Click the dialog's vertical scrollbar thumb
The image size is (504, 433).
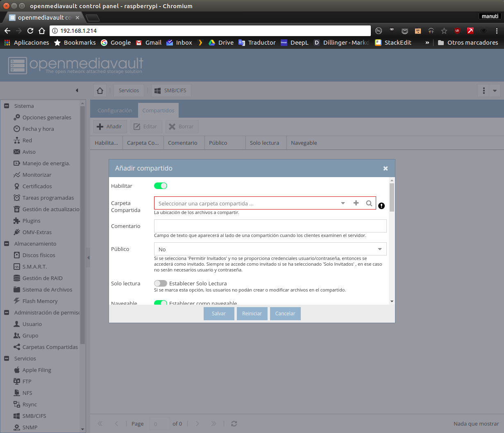pos(392,197)
